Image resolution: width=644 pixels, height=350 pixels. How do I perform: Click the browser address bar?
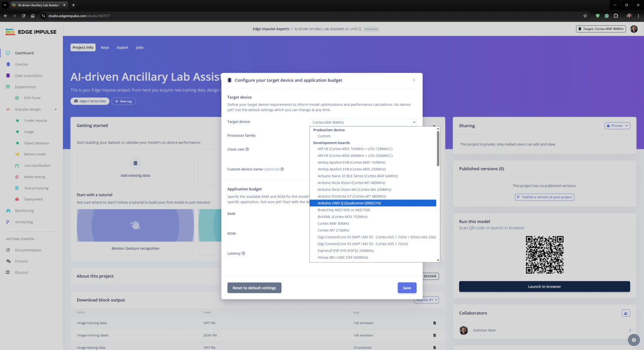tap(310, 16)
